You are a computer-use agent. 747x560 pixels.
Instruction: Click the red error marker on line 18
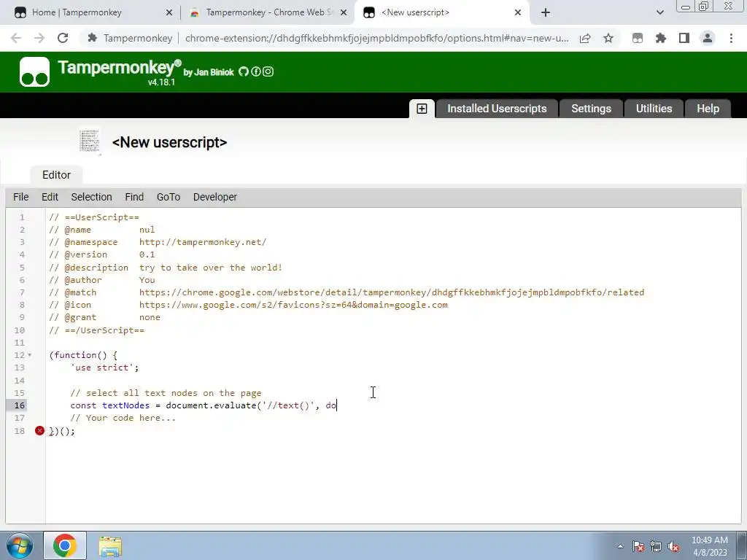39,430
